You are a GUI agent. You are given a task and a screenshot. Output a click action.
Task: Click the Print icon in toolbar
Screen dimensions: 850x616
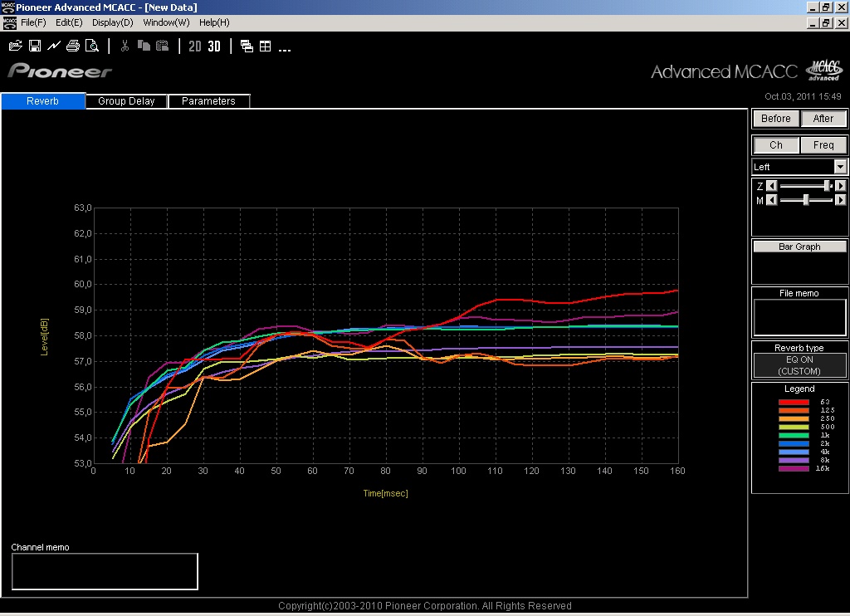tap(73, 46)
